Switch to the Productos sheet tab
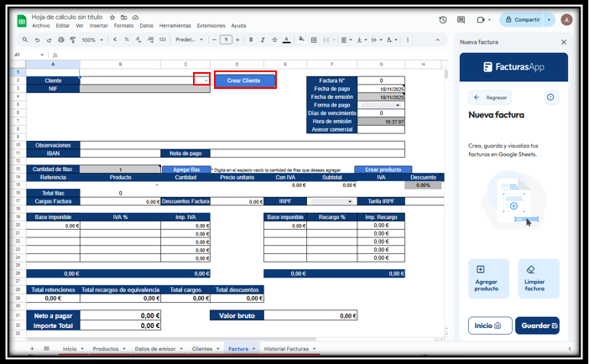Image resolution: width=589 pixels, height=364 pixels. pyautogui.click(x=106, y=348)
